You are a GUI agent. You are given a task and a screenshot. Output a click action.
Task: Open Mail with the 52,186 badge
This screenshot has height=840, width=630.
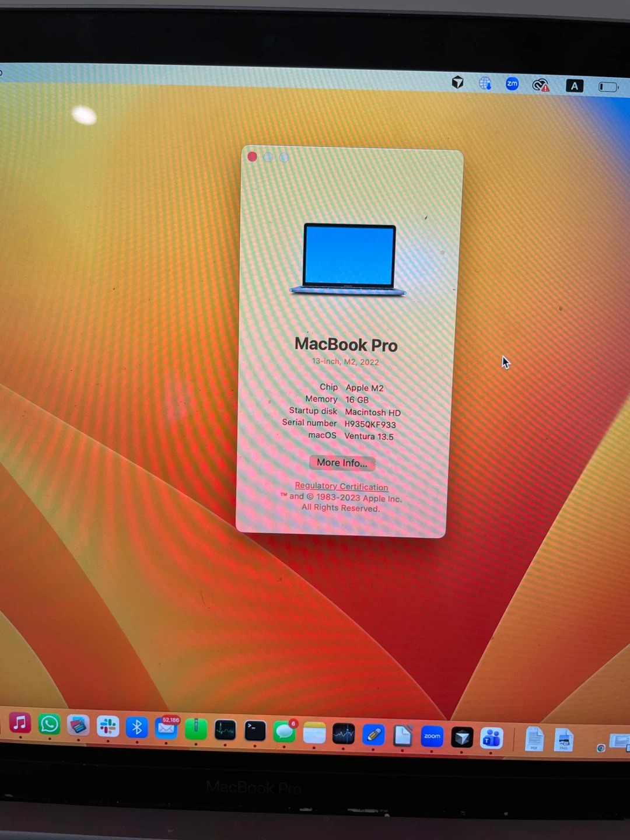[x=166, y=728]
